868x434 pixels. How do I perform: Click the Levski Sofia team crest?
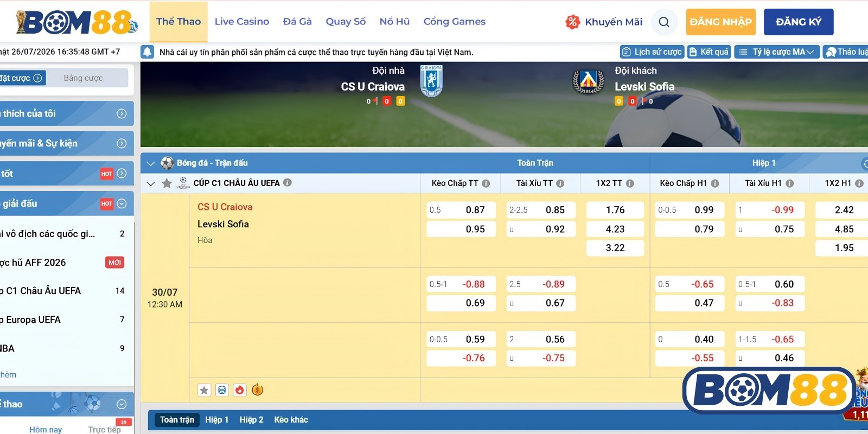pyautogui.click(x=588, y=81)
